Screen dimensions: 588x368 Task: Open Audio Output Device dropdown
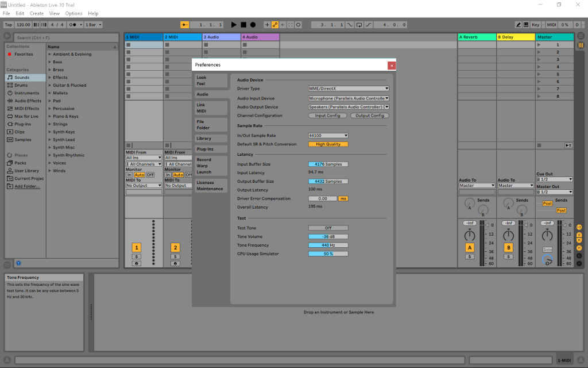click(x=349, y=107)
